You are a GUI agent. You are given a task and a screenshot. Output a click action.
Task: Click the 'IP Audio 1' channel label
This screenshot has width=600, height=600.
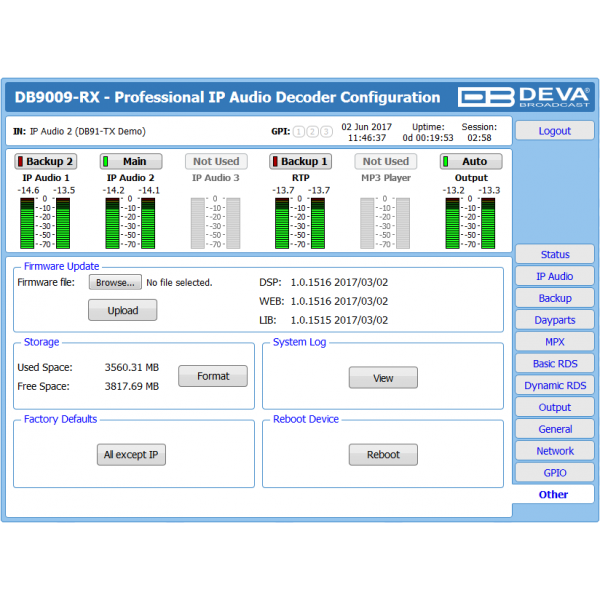46,178
